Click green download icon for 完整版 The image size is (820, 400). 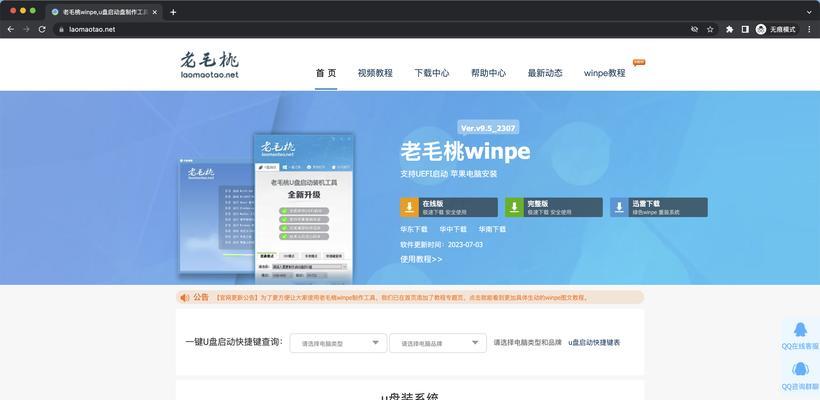514,207
